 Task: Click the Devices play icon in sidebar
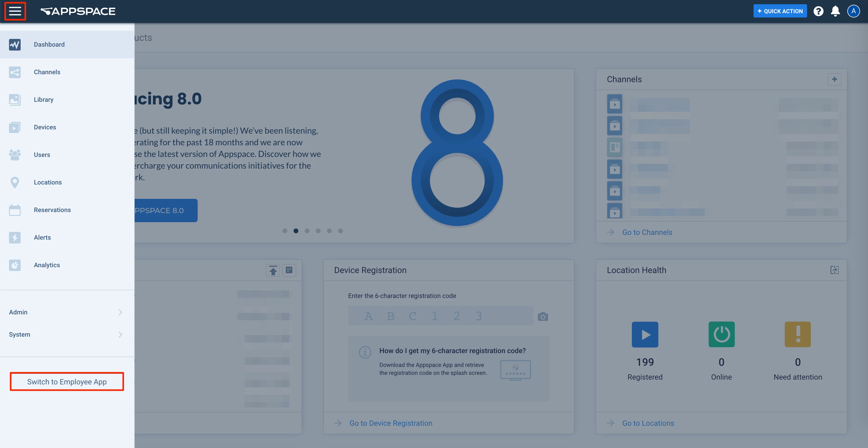click(x=15, y=128)
